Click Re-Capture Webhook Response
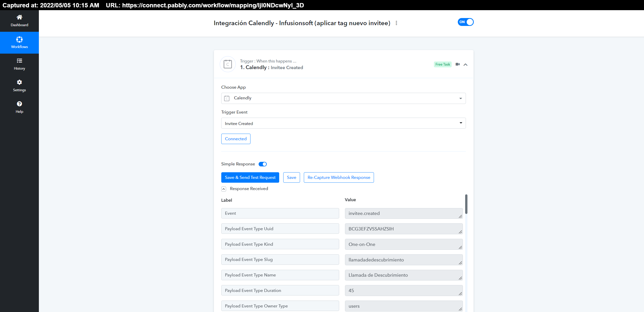 click(339, 178)
